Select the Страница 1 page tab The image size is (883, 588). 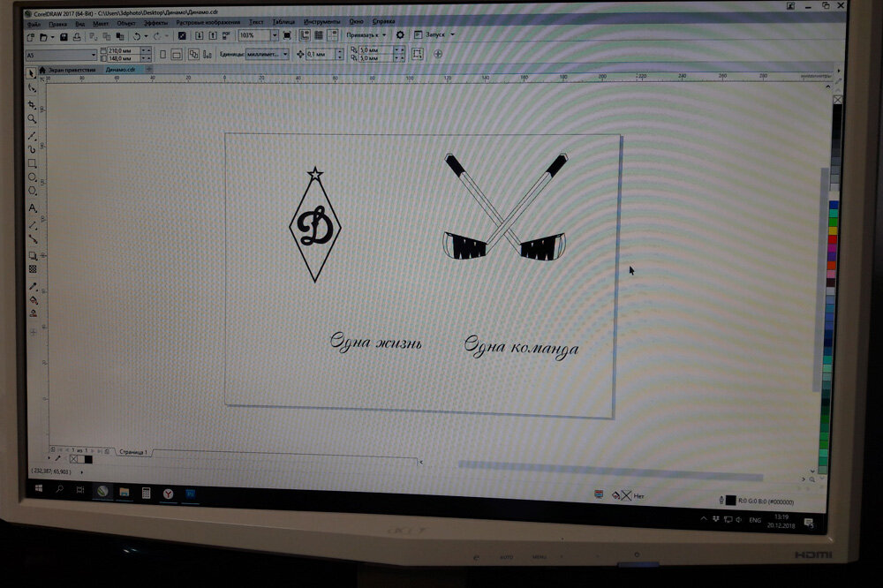coord(133,452)
